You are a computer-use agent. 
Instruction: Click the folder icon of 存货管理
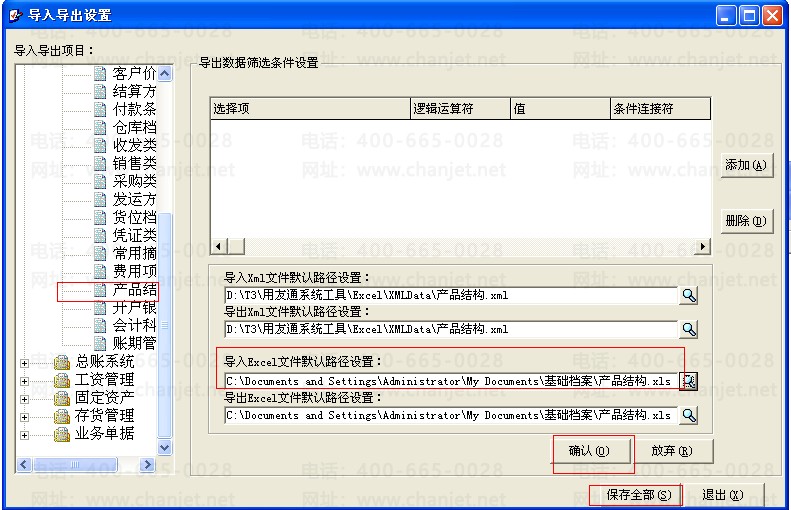(x=62, y=416)
